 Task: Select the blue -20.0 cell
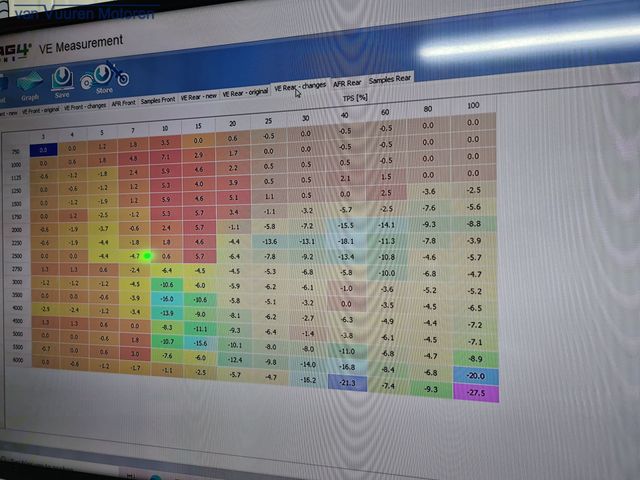click(x=476, y=376)
